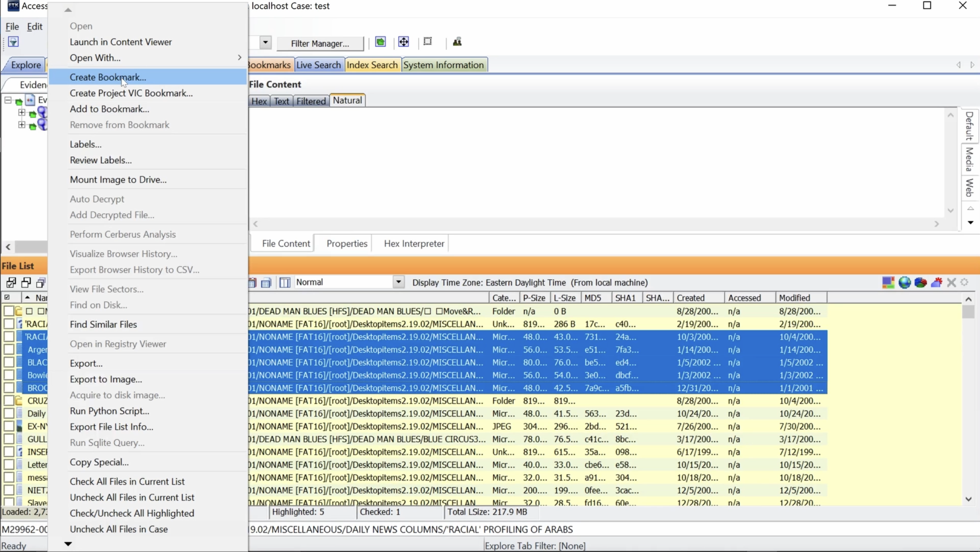Image resolution: width=980 pixels, height=552 pixels.
Task: Click the folder icon on the CRUZ row
Action: pos(19,401)
